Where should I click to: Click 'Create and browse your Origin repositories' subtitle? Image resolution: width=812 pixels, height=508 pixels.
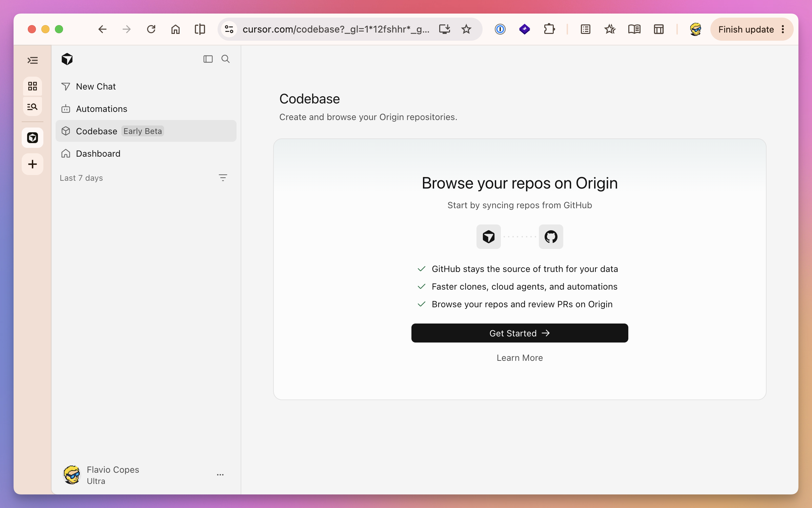tap(368, 117)
